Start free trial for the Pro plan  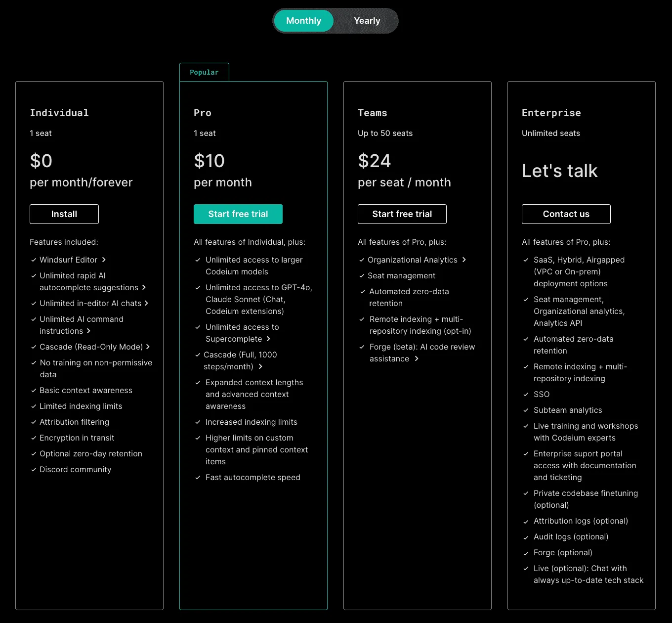238,214
